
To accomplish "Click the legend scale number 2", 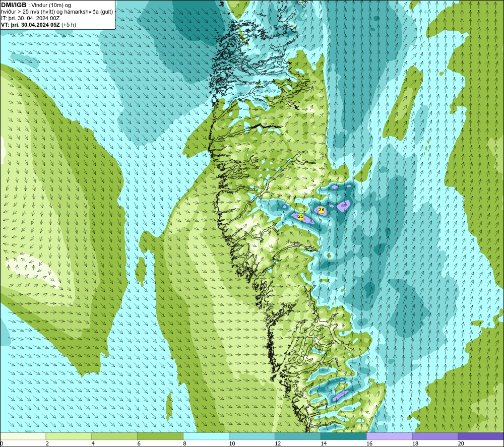I will (47, 443).
